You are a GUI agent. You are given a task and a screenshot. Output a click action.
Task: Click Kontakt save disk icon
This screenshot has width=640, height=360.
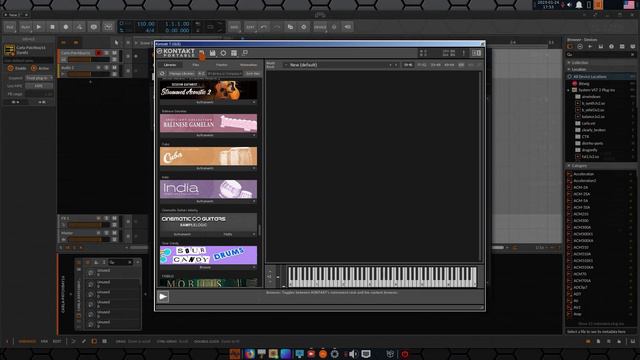pyautogui.click(x=213, y=53)
